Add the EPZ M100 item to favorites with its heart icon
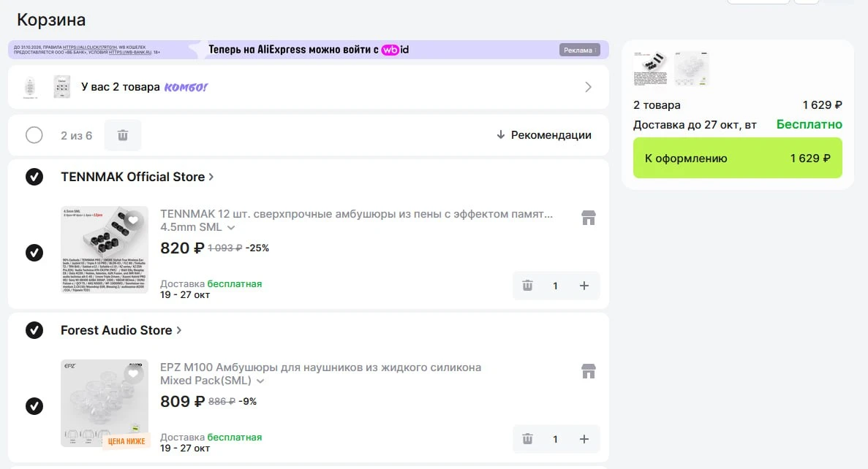The height and width of the screenshot is (469, 868). click(x=133, y=373)
